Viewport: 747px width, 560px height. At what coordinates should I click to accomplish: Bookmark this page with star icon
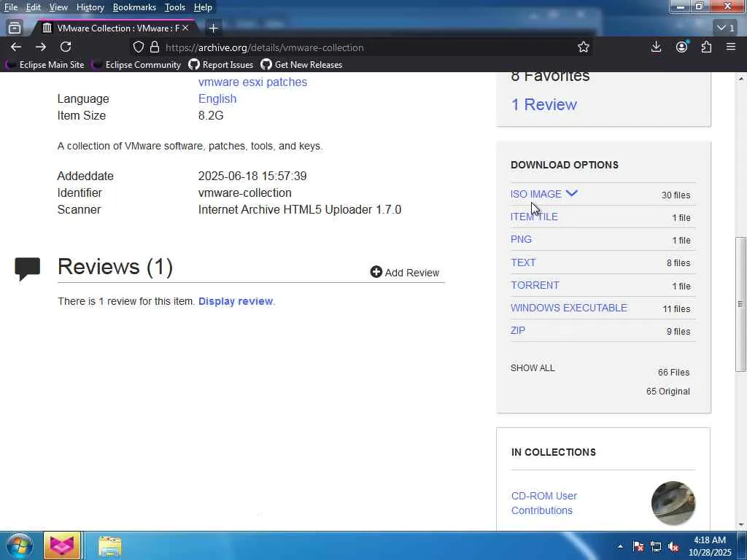[583, 47]
